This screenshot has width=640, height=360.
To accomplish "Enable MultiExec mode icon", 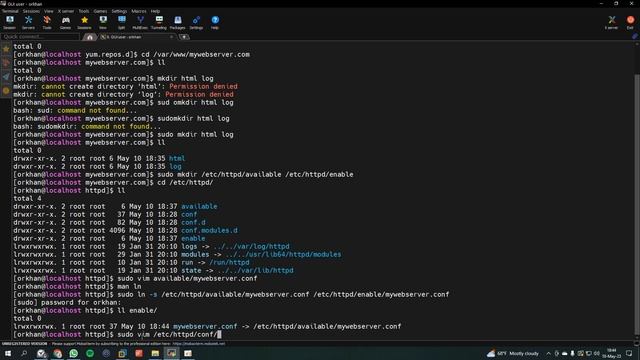I will click(x=140, y=22).
